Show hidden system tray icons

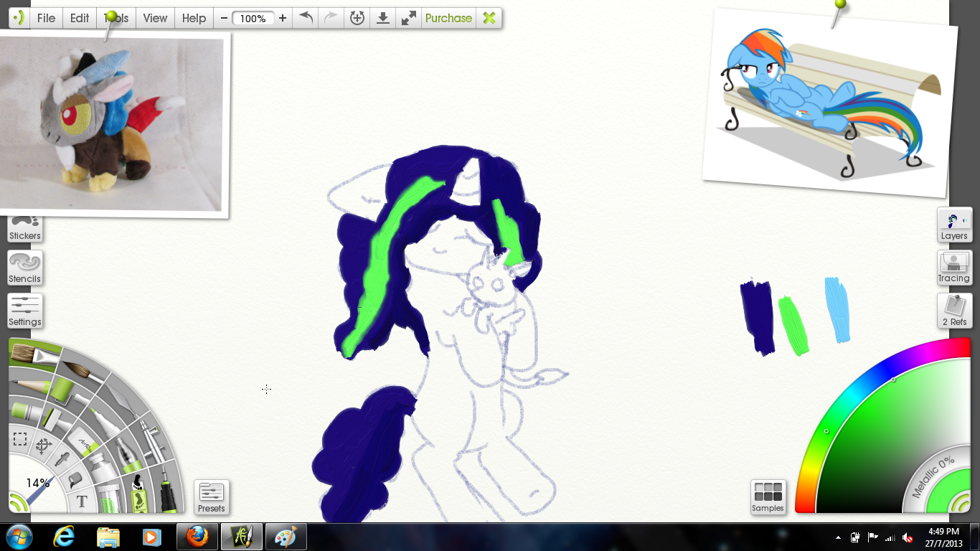coord(838,537)
